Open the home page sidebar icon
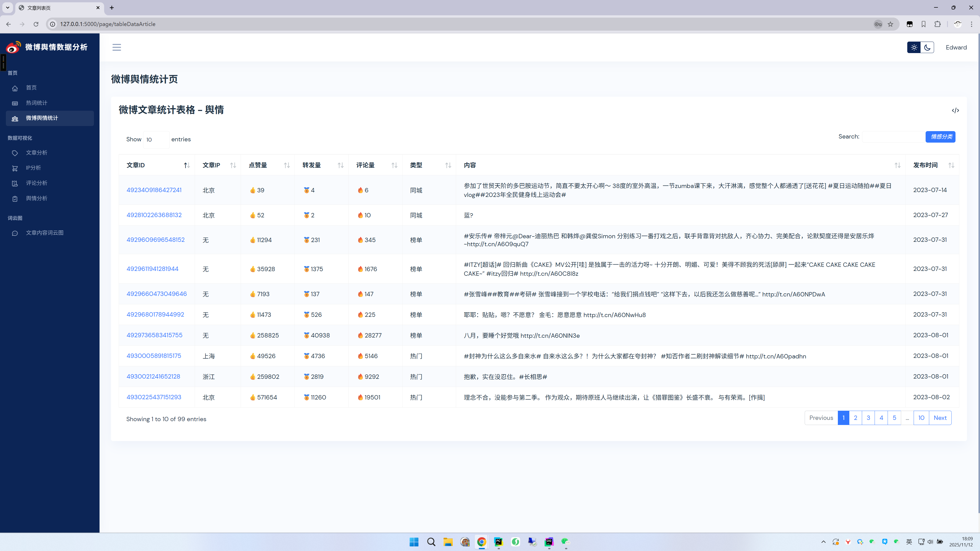 15,88
